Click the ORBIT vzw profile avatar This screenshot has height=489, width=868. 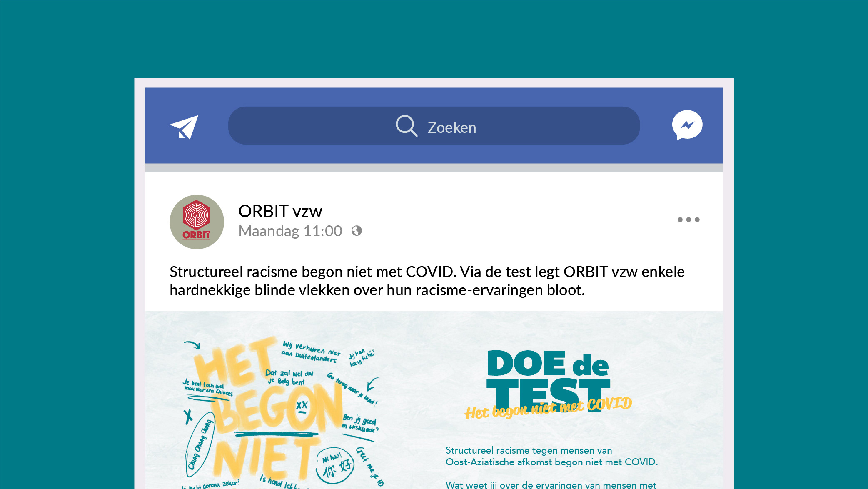tap(197, 222)
